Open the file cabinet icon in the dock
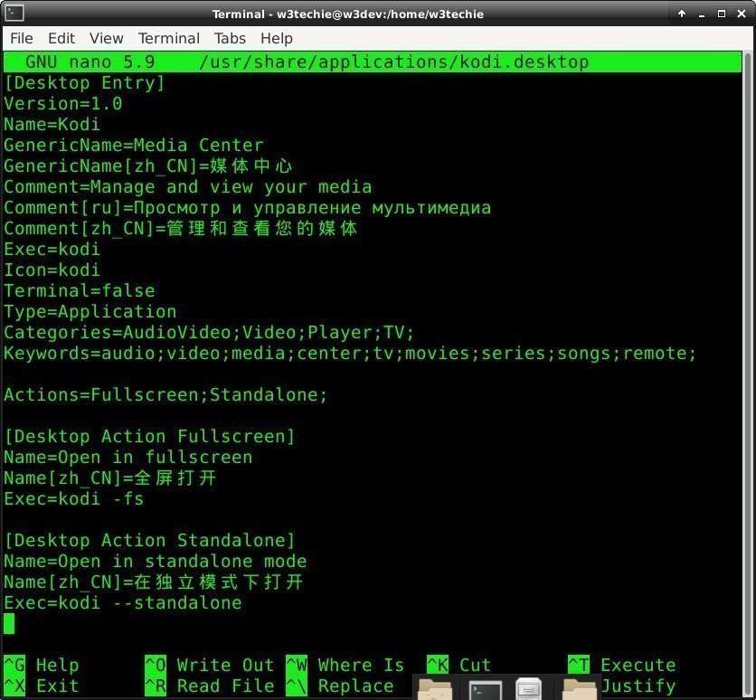 point(528,689)
